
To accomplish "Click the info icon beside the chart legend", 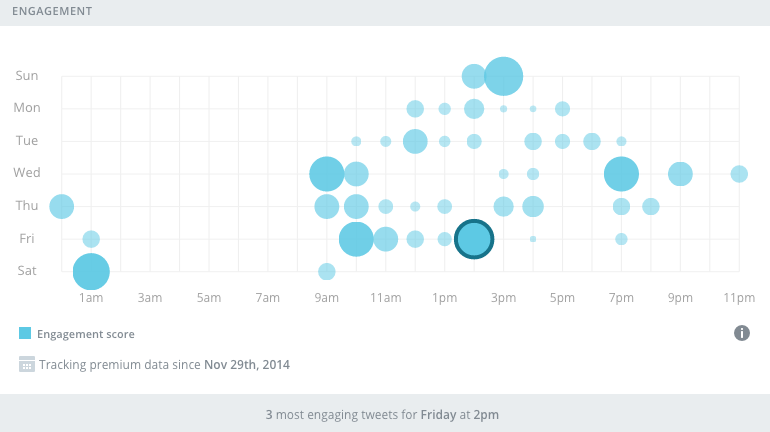I will coord(742,333).
